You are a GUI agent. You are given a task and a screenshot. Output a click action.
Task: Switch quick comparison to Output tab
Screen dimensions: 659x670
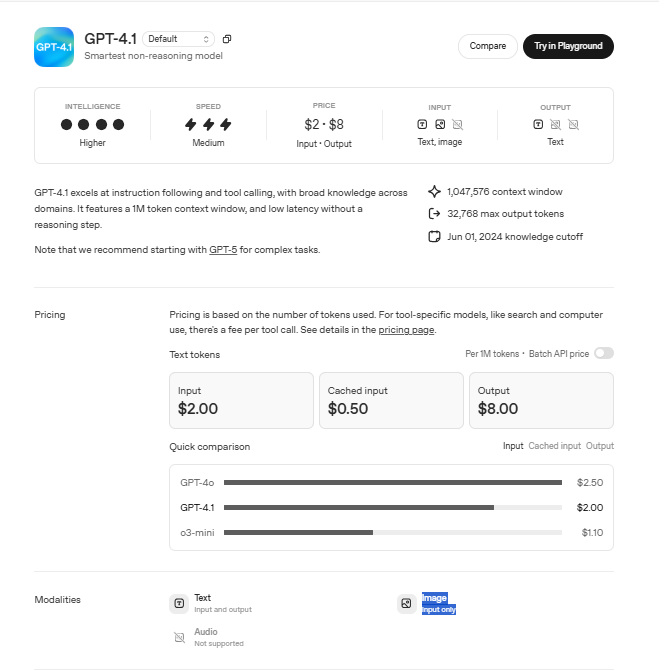pos(600,446)
